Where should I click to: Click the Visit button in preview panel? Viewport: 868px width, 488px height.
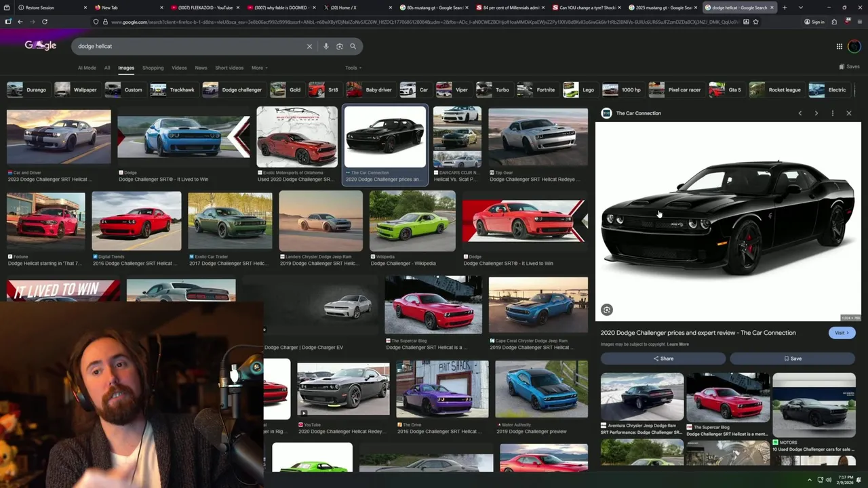coord(842,333)
